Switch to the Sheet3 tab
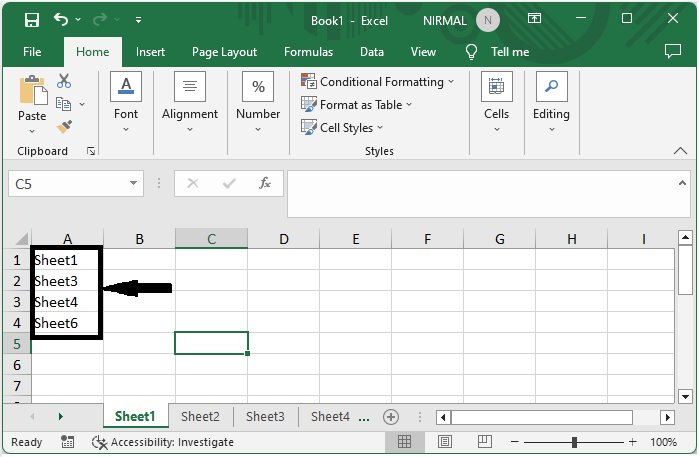This screenshot has width=699, height=457. [265, 417]
